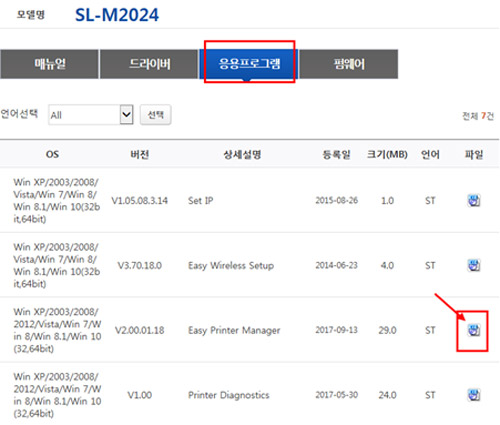This screenshot has height=425, width=500.
Task: Click the Easy Wireless Setup description
Action: pyautogui.click(x=231, y=266)
